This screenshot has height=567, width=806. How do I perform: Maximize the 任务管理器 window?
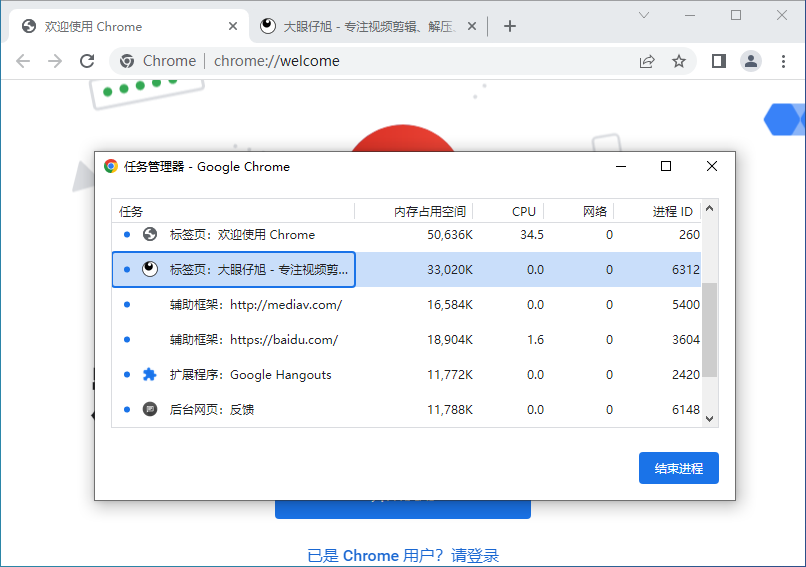coord(666,166)
